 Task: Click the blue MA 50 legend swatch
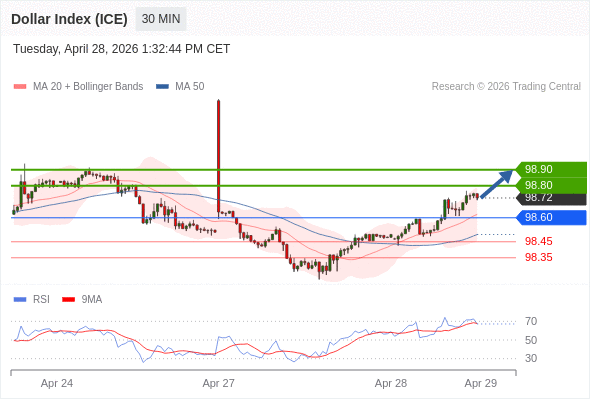(x=162, y=87)
